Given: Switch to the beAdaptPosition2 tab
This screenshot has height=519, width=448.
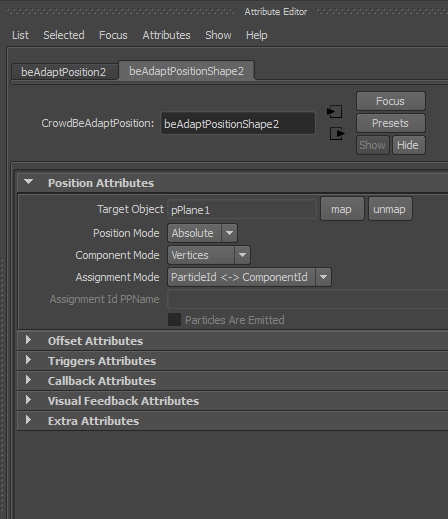Looking at the screenshot, I should 64,72.
